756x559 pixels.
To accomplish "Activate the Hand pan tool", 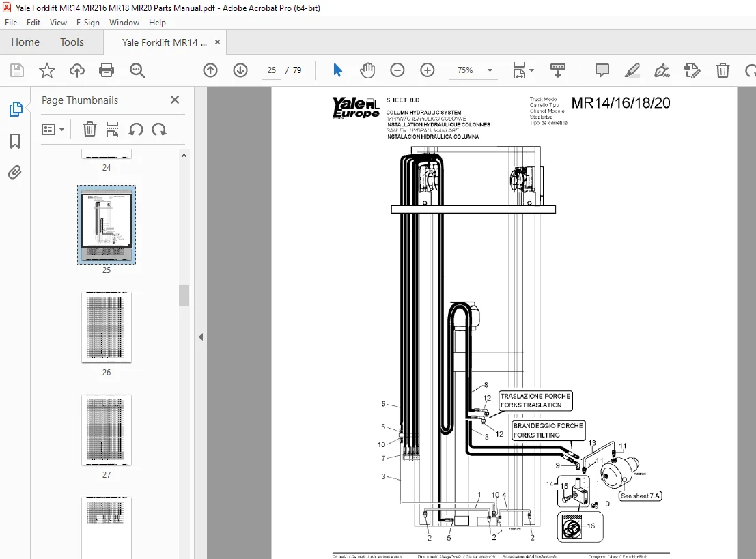I will pos(367,70).
